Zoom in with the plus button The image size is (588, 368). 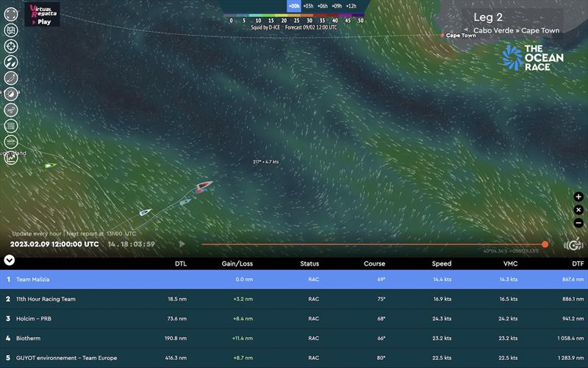(x=578, y=197)
